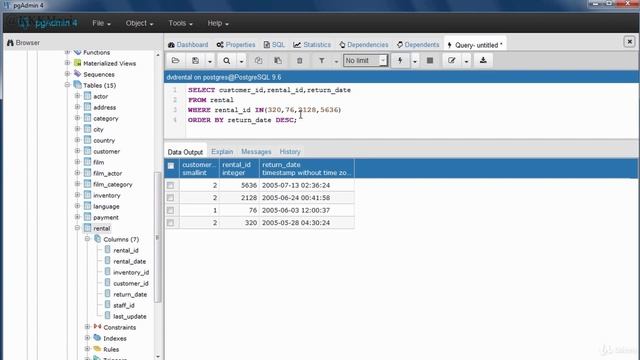Open the Find options dropdown arrow
Image resolution: width=640 pixels, height=360 pixels.
pyautogui.click(x=241, y=61)
